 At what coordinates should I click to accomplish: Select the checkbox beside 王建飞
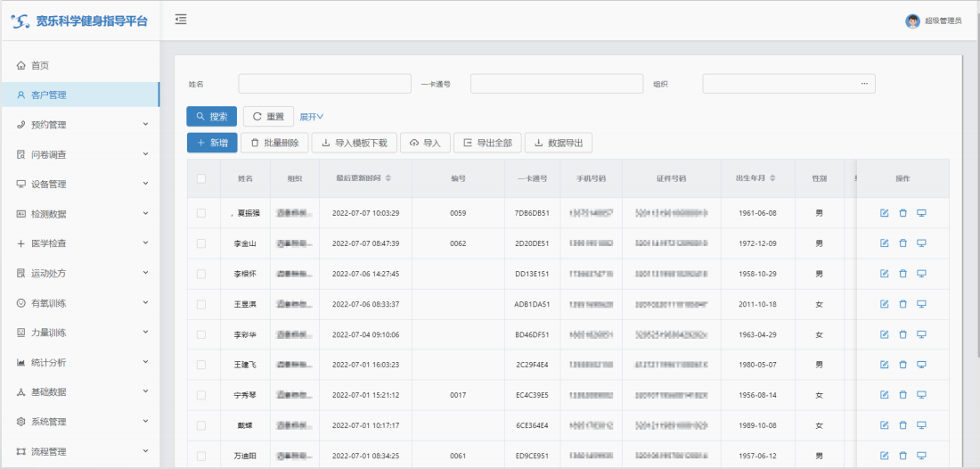[201, 365]
